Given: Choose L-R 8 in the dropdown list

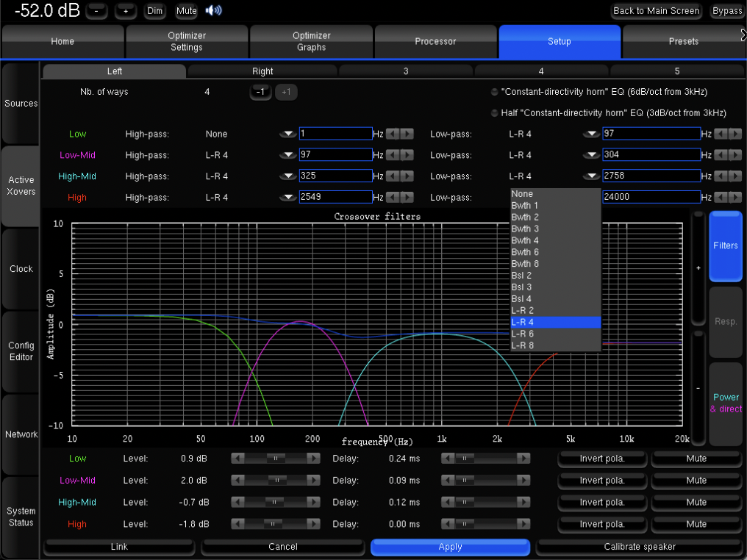Looking at the screenshot, I should [x=555, y=345].
